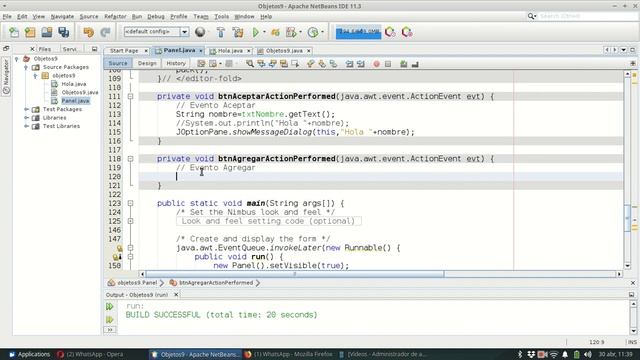The width and height of the screenshot is (640, 360).
Task: Collapse the Source Packages tree node
Action: [26, 67]
